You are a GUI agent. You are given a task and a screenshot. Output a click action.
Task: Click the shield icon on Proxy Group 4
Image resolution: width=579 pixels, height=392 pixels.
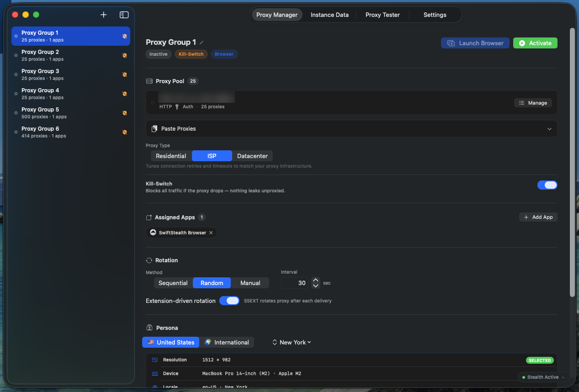coord(124,94)
